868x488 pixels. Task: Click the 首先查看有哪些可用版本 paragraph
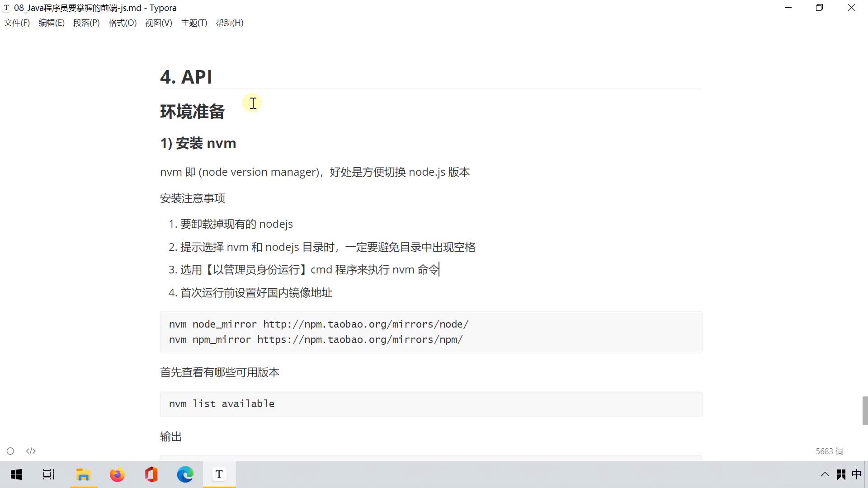pos(220,372)
